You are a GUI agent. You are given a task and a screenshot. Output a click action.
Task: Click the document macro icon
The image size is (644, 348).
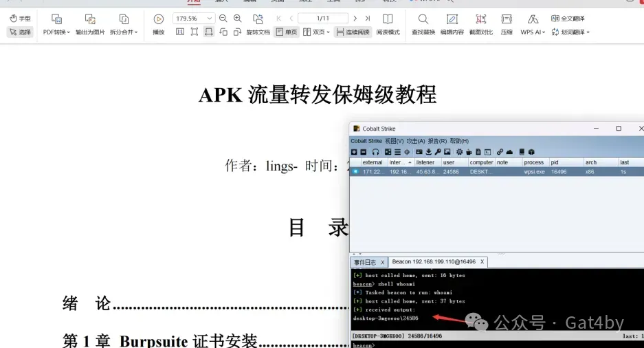(x=478, y=152)
